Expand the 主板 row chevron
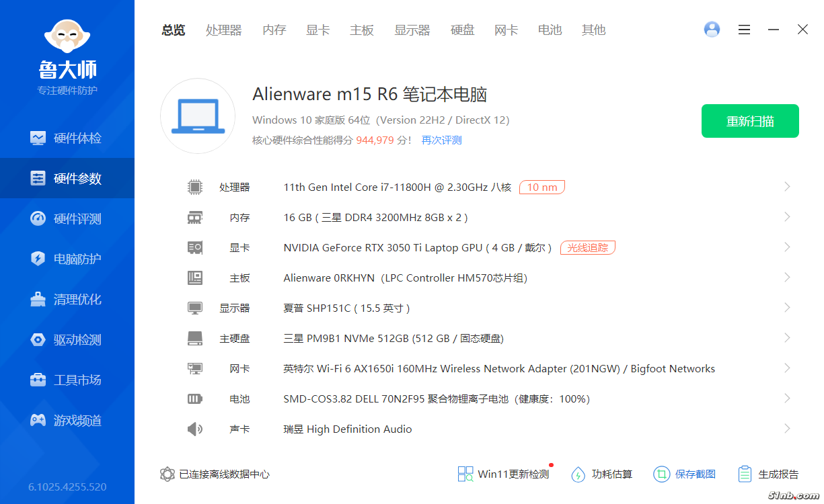 point(787,278)
